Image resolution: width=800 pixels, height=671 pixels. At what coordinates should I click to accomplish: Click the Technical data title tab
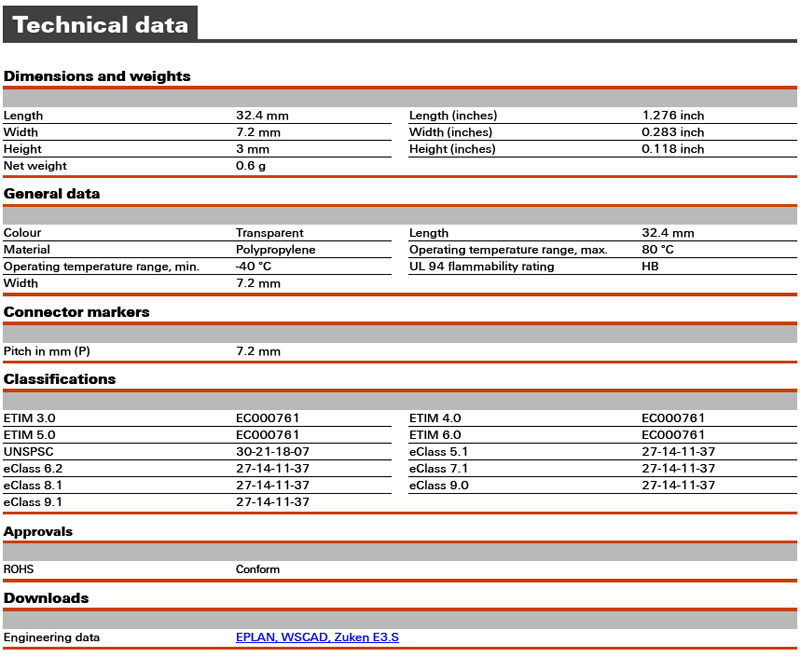click(x=100, y=25)
